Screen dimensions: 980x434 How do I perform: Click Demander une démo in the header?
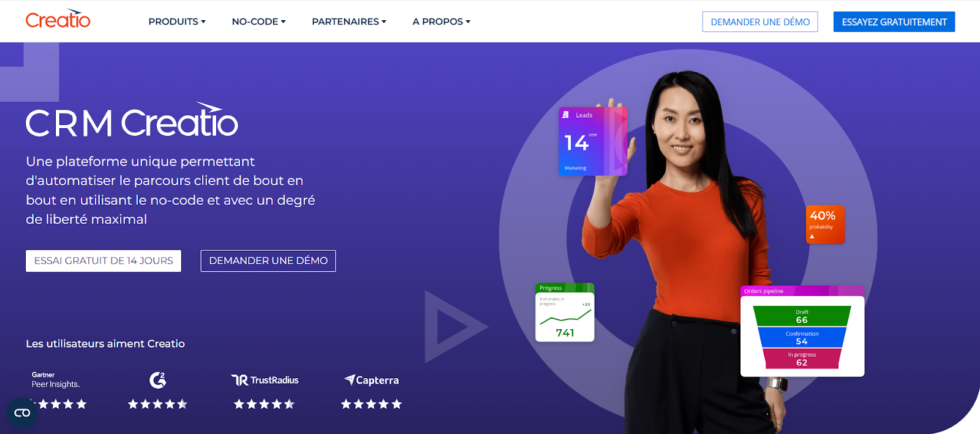pyautogui.click(x=760, y=21)
